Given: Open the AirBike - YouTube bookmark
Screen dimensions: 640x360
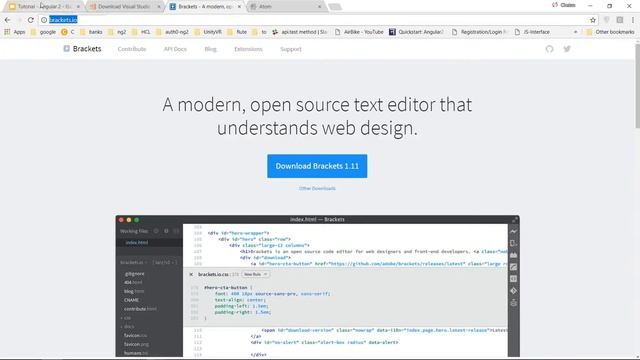Looking at the screenshot, I should click(x=359, y=32).
